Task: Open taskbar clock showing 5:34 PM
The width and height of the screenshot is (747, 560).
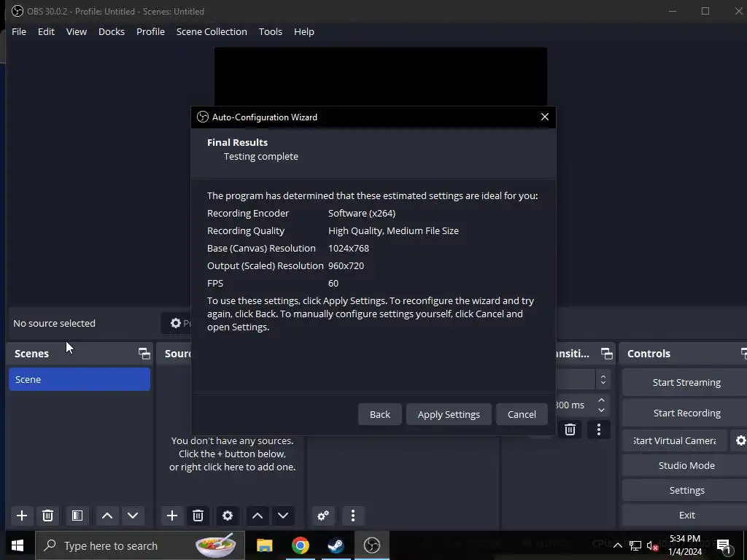Action: click(684, 545)
